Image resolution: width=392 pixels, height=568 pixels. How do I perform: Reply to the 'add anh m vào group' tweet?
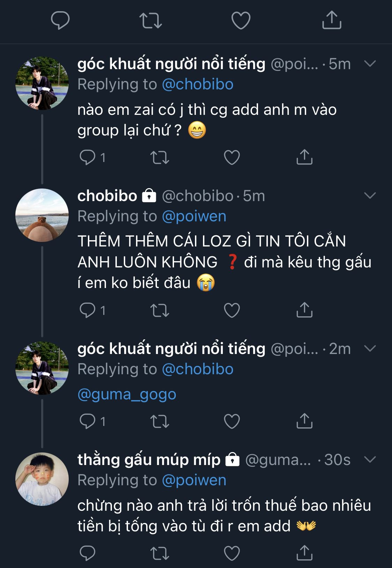(x=88, y=157)
